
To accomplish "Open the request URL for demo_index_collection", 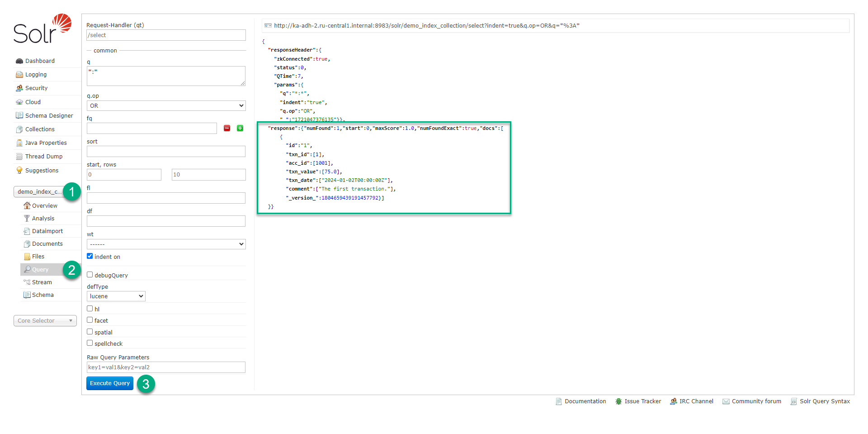I will click(x=427, y=26).
